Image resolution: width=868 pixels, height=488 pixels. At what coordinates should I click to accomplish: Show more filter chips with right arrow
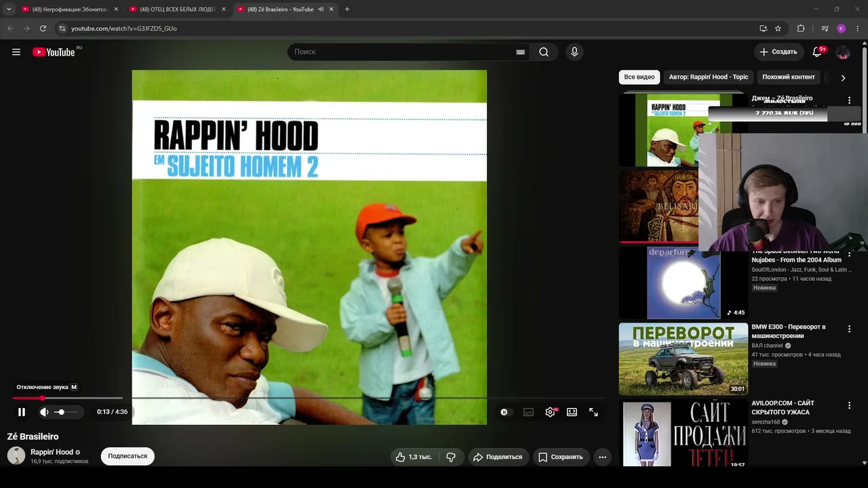click(843, 77)
